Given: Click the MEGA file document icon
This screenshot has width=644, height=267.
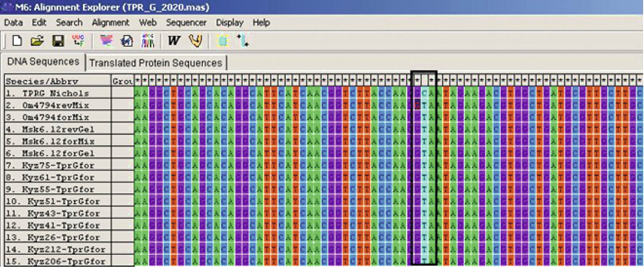Looking at the screenshot, I should (127, 41).
